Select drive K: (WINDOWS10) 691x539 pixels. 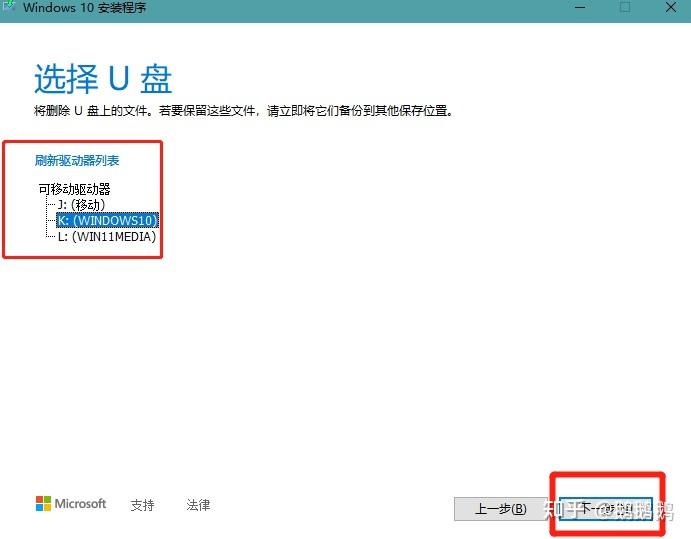click(108, 220)
